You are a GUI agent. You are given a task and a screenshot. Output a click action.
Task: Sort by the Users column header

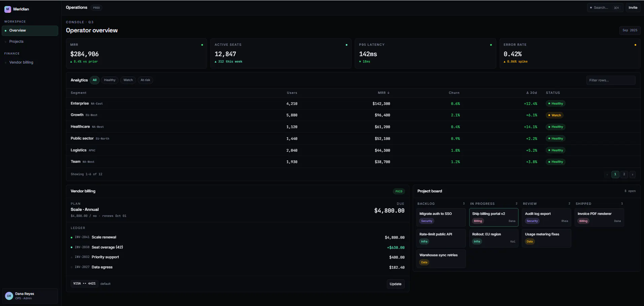point(292,93)
